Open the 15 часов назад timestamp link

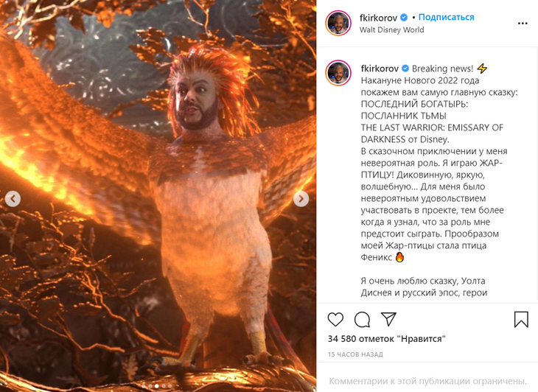coord(355,354)
